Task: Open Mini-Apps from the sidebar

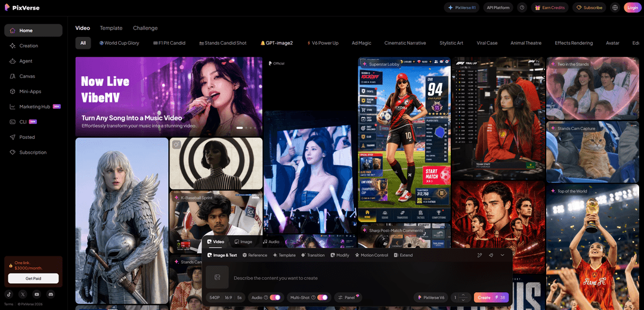Action: 33,91
